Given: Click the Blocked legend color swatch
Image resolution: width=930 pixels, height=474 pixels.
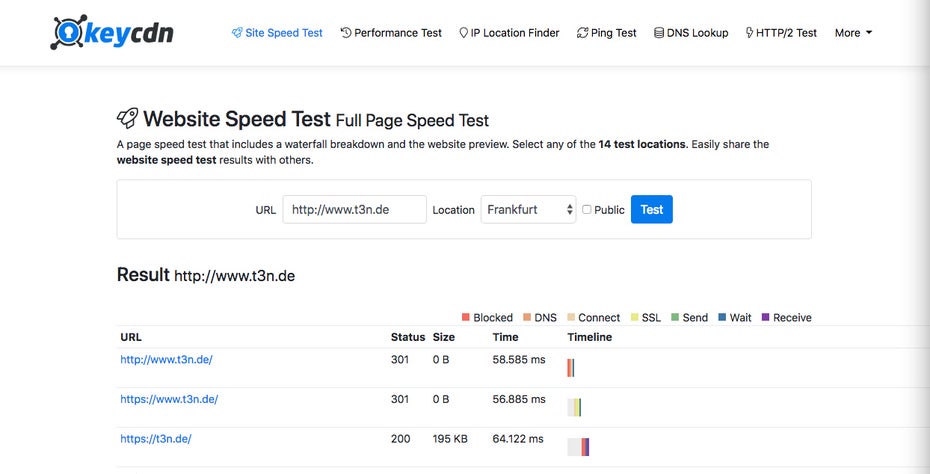Looking at the screenshot, I should (x=466, y=317).
